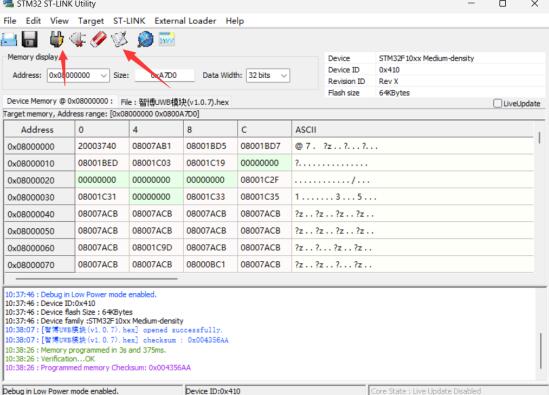This screenshot has height=395, width=549.
Task: Select cell 08001C03
Action: [156, 163]
